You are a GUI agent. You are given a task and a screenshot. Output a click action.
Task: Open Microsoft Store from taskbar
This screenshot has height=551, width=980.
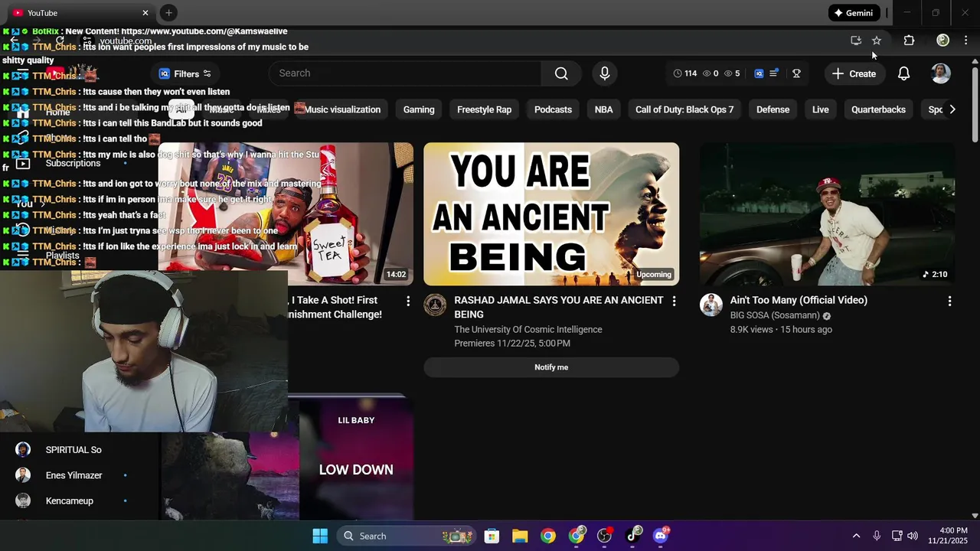tap(492, 536)
